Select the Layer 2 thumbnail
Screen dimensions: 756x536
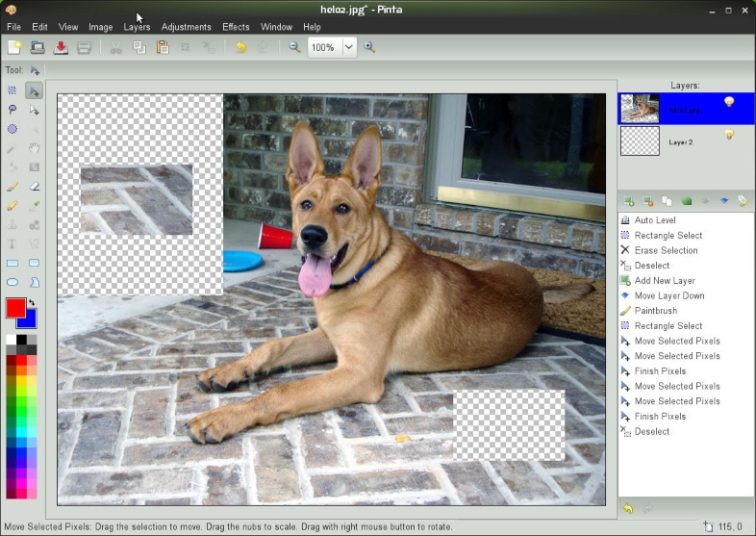640,141
